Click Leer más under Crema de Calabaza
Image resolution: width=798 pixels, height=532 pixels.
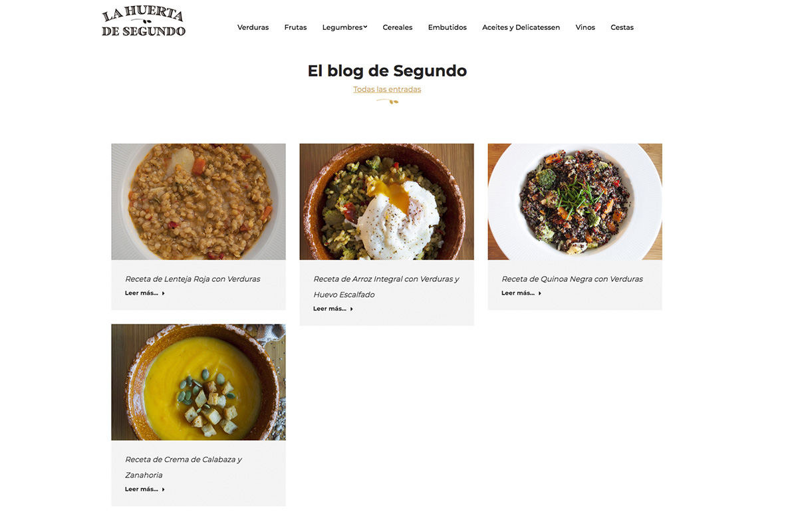[145, 489]
